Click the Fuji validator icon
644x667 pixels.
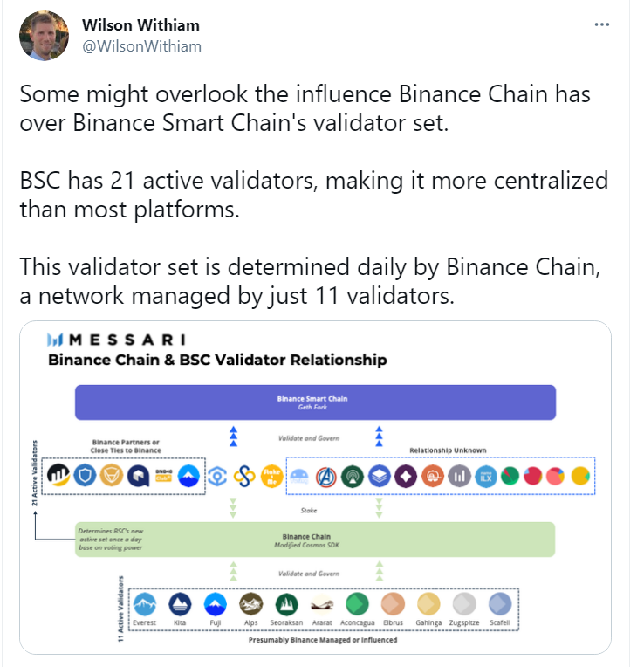pos(215,604)
